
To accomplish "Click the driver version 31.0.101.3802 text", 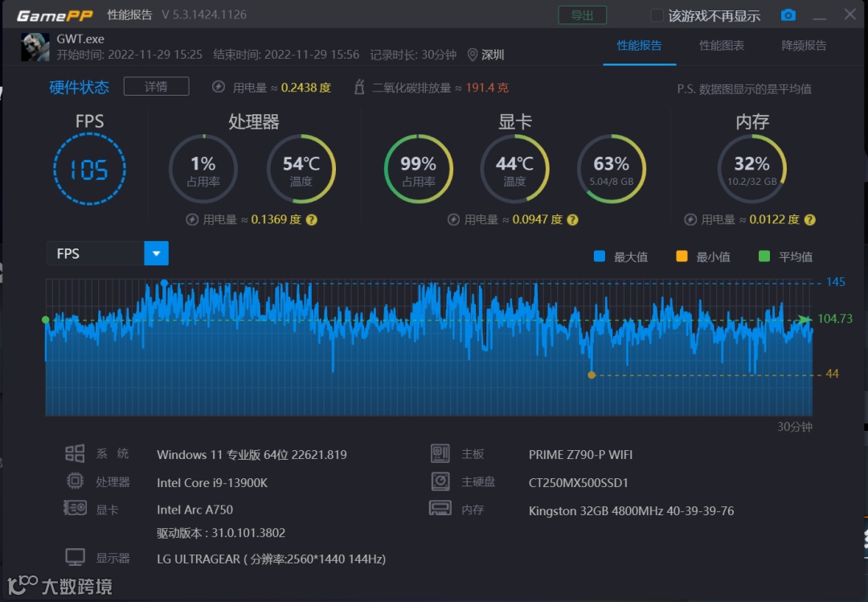I will coord(221,533).
